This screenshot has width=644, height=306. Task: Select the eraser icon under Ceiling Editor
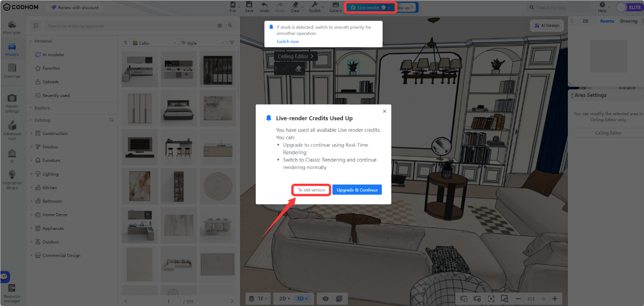[x=298, y=68]
